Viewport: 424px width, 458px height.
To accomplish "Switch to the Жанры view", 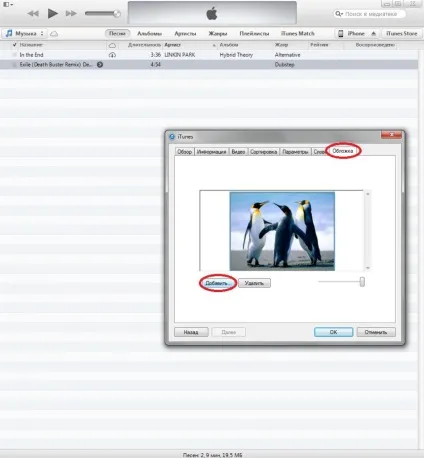I will (x=218, y=34).
